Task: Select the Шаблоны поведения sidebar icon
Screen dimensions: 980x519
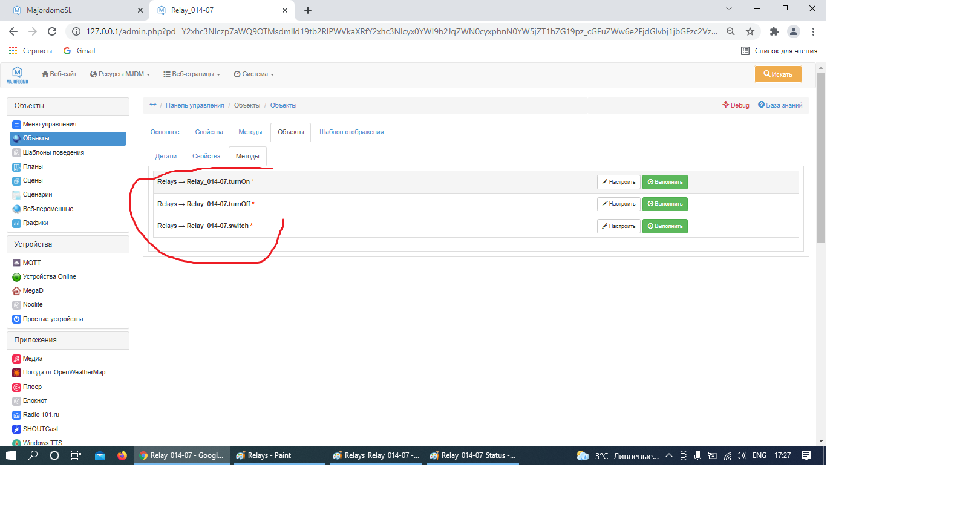Action: 16,153
